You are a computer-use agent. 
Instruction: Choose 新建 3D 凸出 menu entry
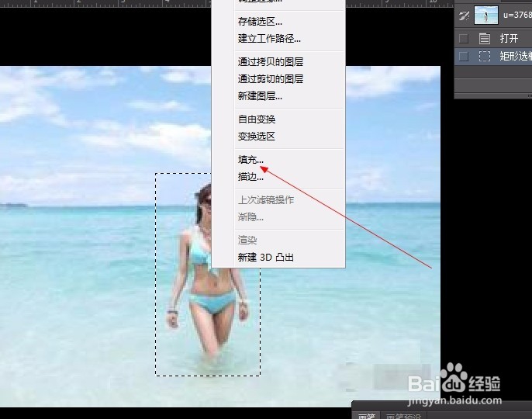(x=266, y=258)
